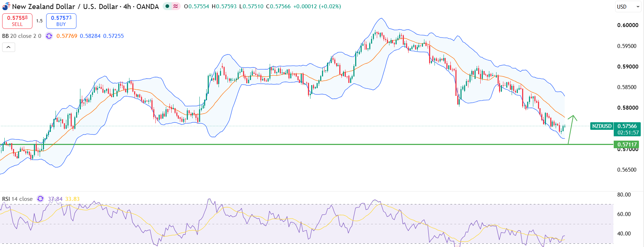Click the BB indicator refresh icon
The height and width of the screenshot is (247, 644).
49,36
